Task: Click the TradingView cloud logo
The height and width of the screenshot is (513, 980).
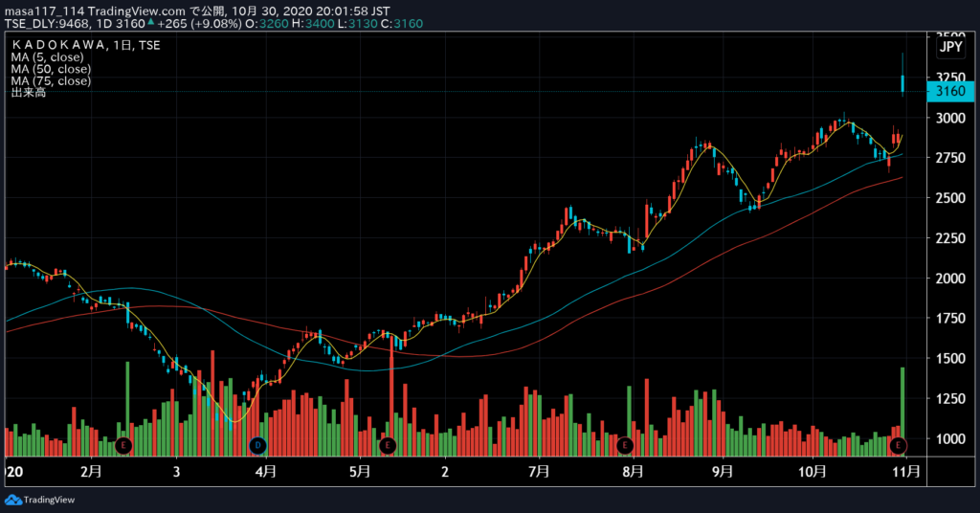Action: [13, 500]
